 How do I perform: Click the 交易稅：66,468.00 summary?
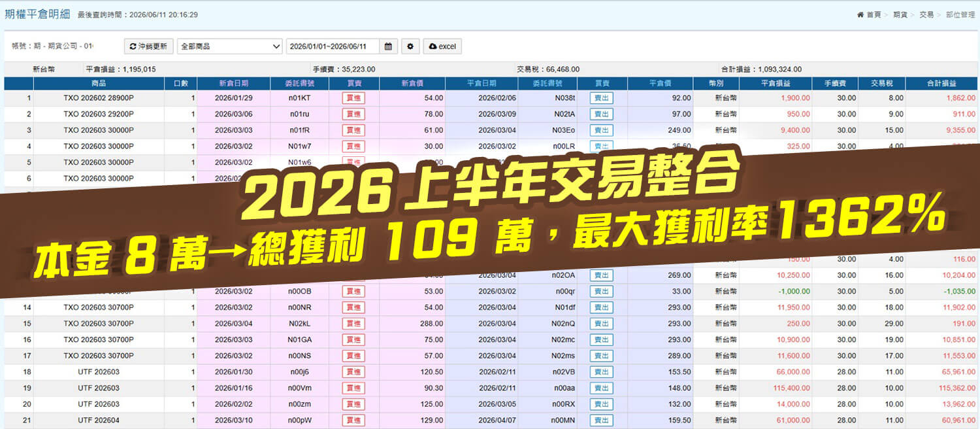[548, 69]
